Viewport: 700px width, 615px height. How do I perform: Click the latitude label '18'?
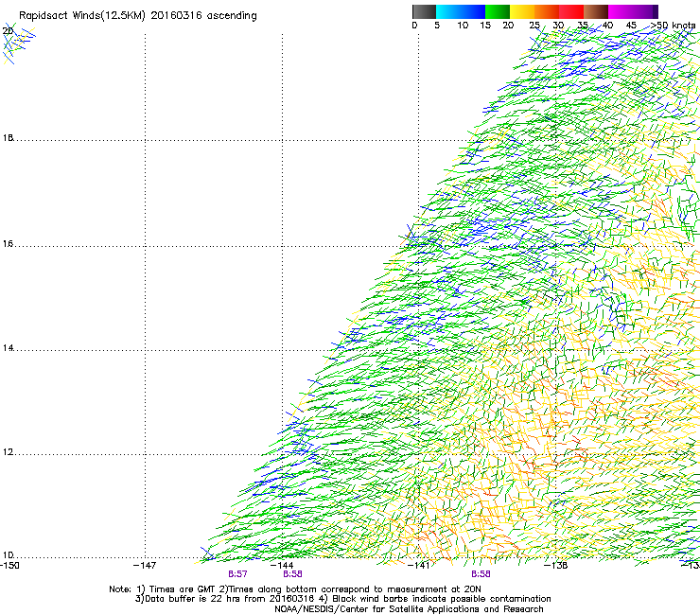click(x=8, y=137)
